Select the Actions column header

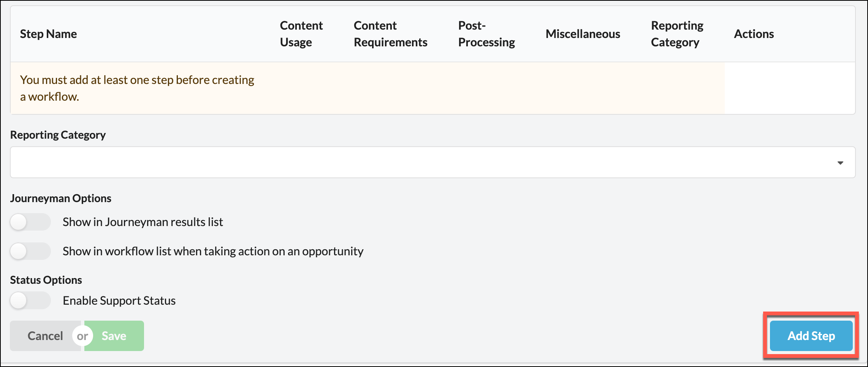pyautogui.click(x=754, y=34)
